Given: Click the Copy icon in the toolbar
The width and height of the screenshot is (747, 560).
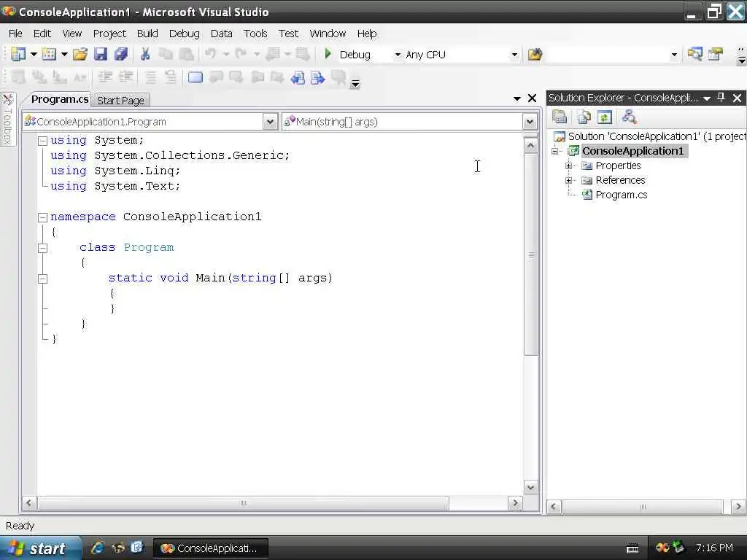Looking at the screenshot, I should (166, 54).
